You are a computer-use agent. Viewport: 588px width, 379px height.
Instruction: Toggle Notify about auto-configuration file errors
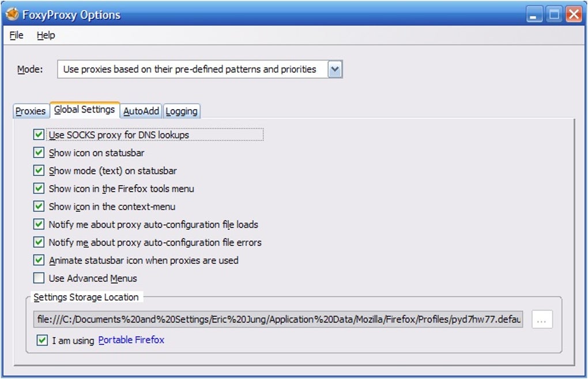(39, 242)
